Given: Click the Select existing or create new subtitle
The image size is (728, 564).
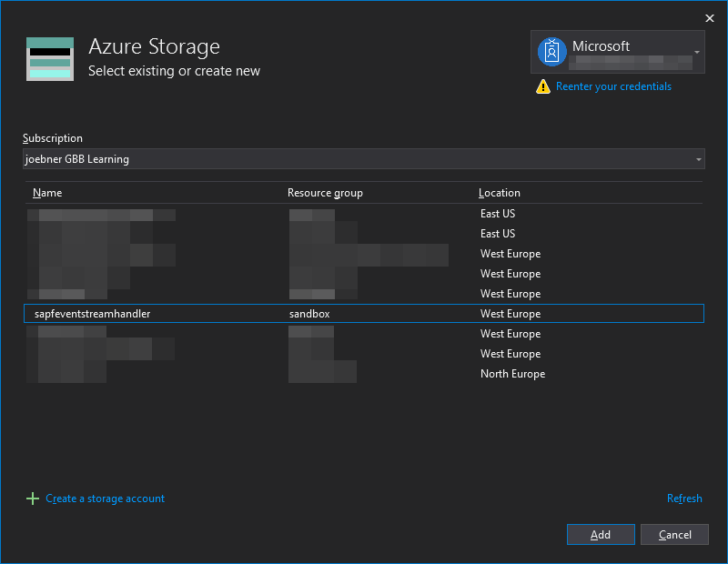Looking at the screenshot, I should (x=174, y=71).
